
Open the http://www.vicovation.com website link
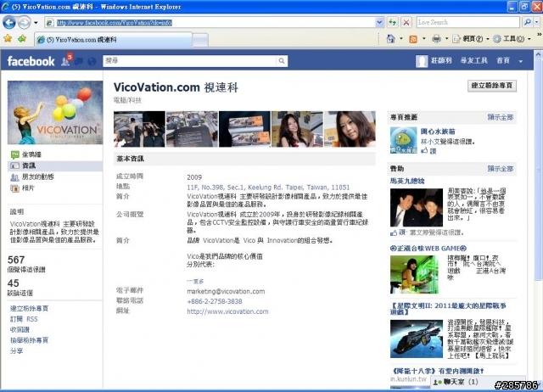pos(227,311)
